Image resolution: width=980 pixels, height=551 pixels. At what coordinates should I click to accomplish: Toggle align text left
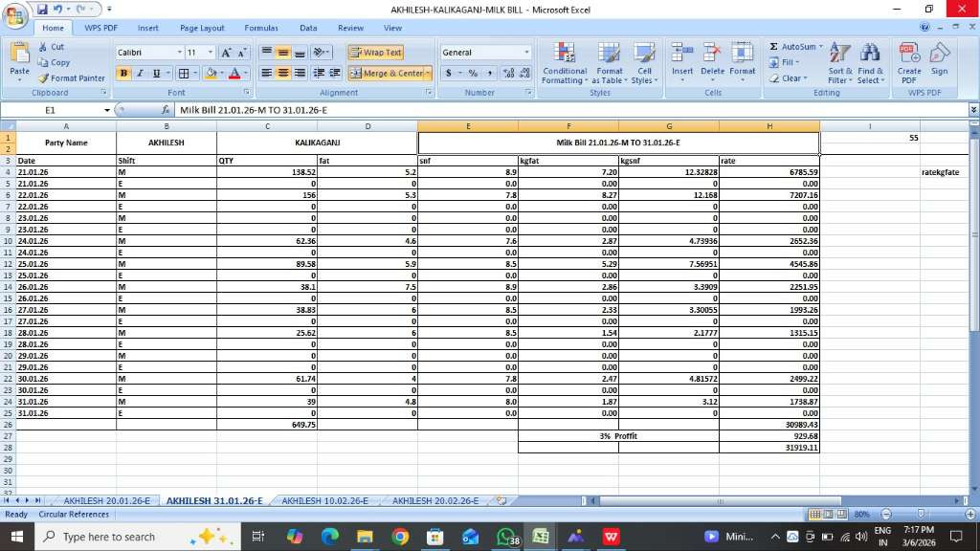tap(266, 73)
